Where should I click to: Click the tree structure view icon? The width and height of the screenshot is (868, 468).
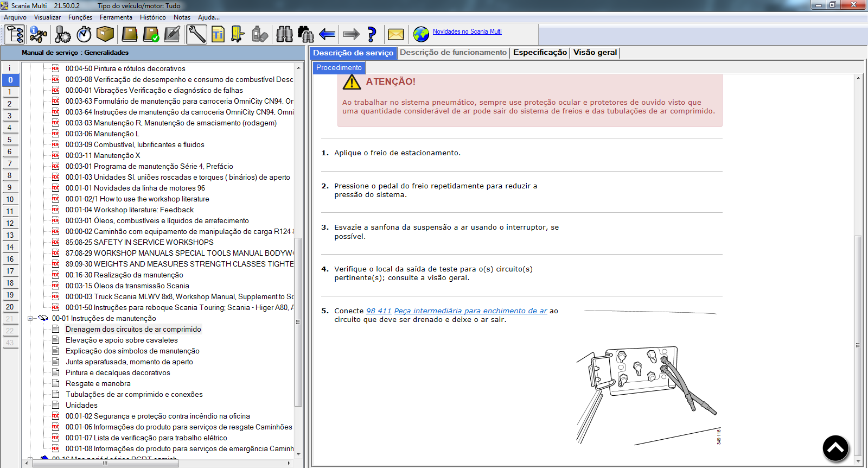[15, 35]
